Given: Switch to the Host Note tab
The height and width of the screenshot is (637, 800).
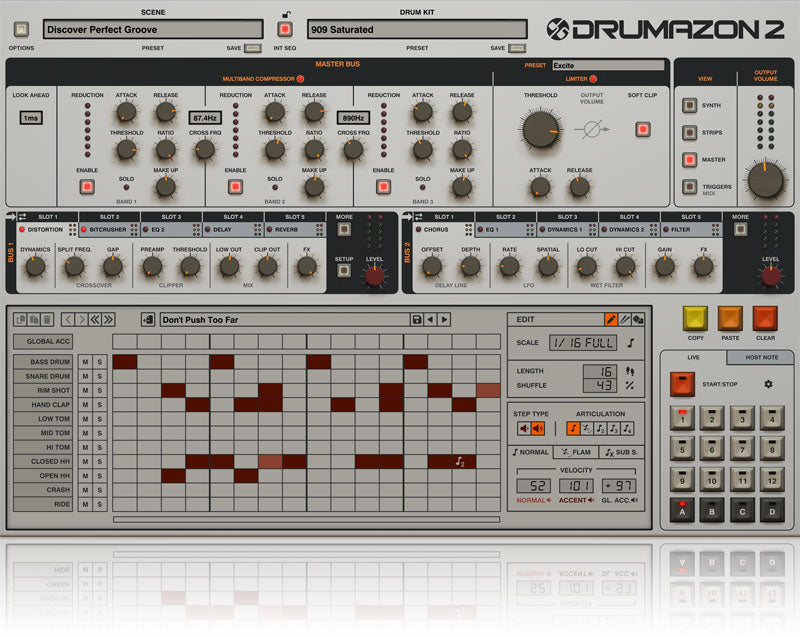Looking at the screenshot, I should (x=761, y=358).
